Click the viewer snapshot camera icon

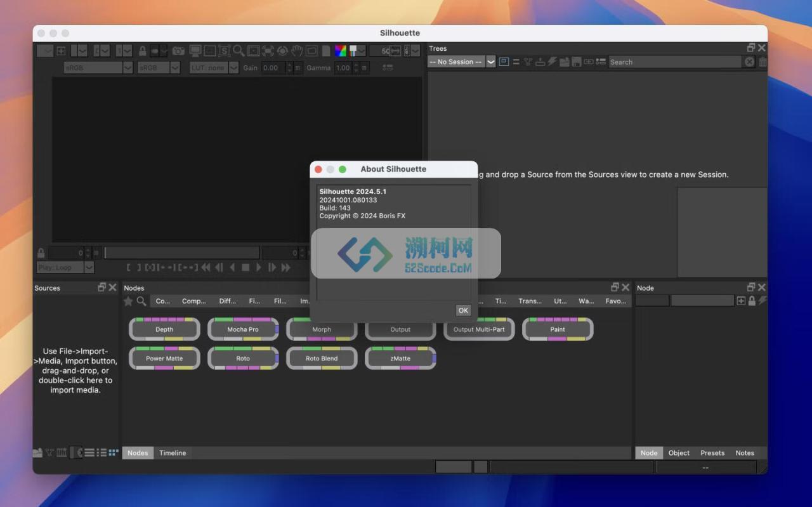pyautogui.click(x=178, y=51)
